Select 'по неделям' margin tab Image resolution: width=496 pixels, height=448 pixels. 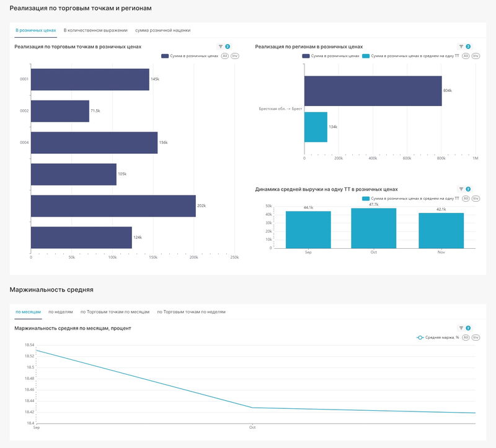point(61,311)
